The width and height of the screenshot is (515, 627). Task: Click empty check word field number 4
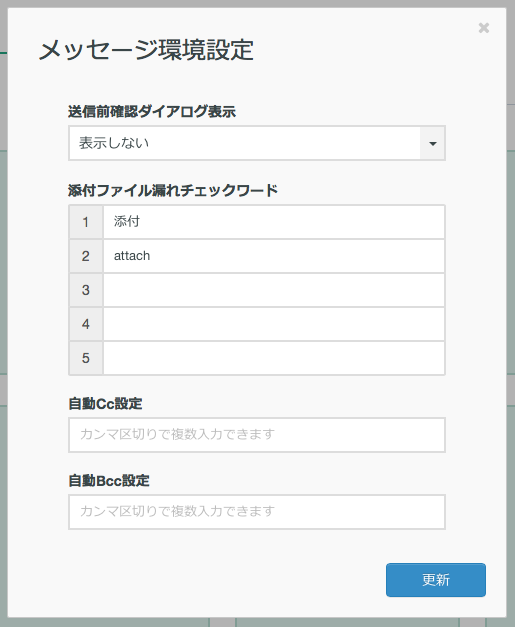(274, 324)
